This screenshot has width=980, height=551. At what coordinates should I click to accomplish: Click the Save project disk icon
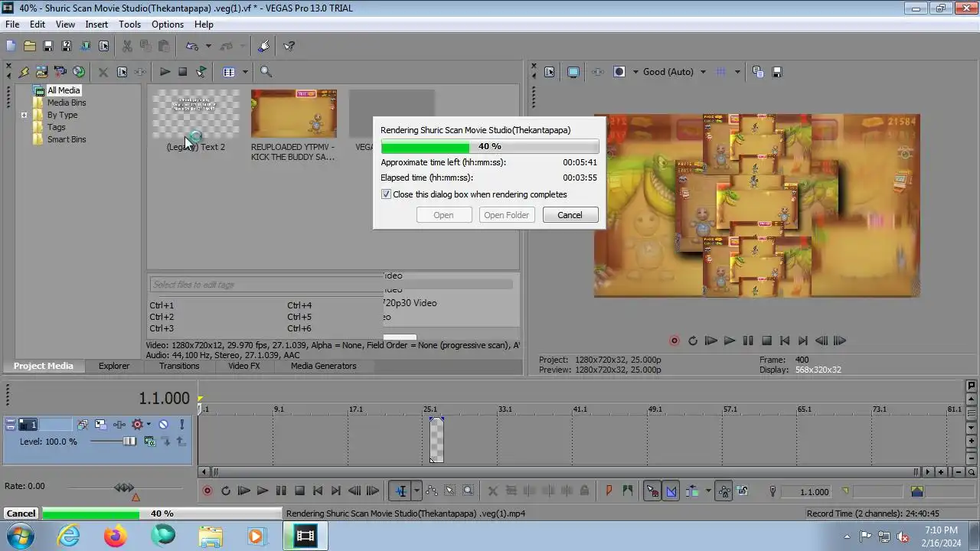(x=47, y=46)
